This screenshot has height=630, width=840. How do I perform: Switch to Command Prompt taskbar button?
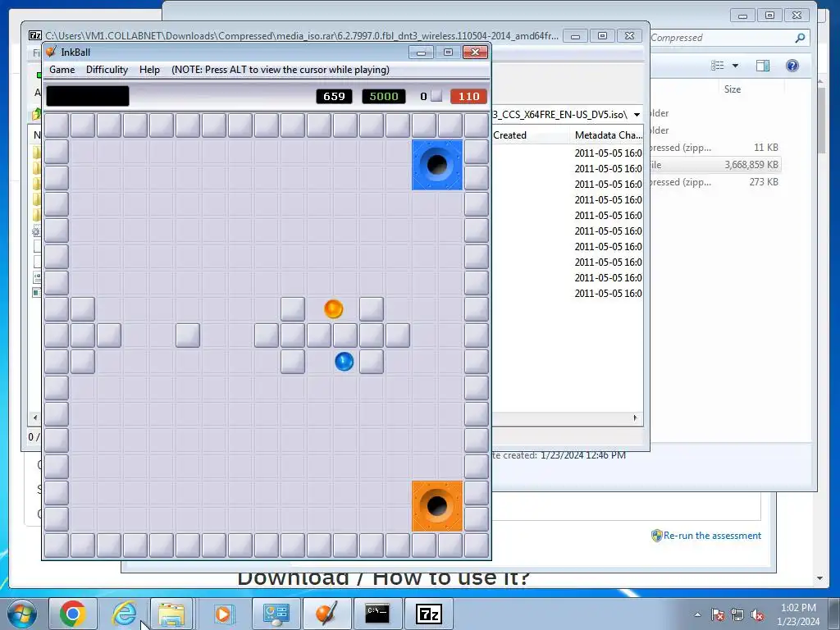tap(377, 614)
